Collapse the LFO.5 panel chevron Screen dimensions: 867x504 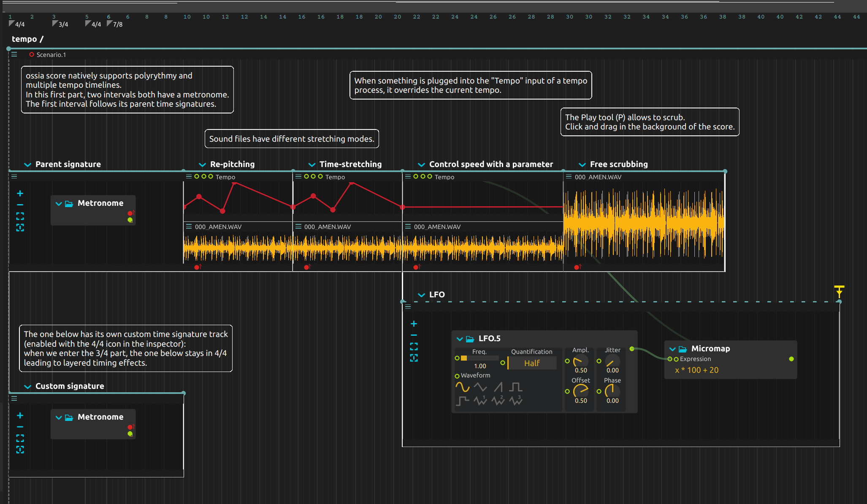pyautogui.click(x=460, y=339)
